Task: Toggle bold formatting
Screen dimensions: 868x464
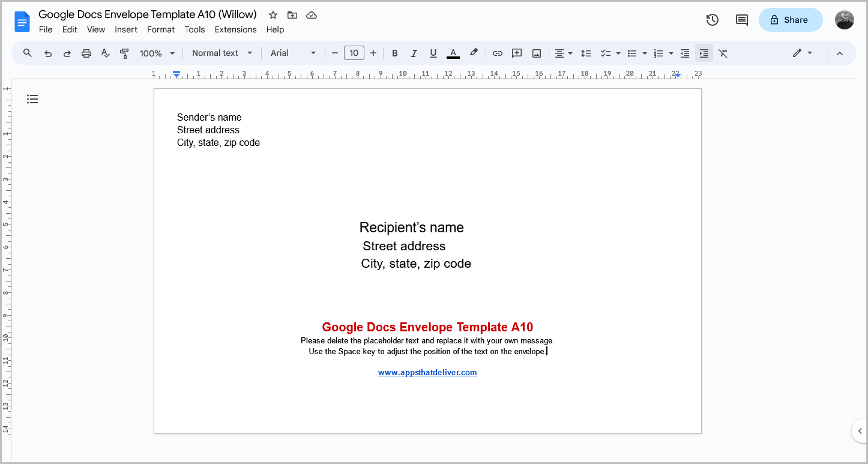Action: pos(394,53)
